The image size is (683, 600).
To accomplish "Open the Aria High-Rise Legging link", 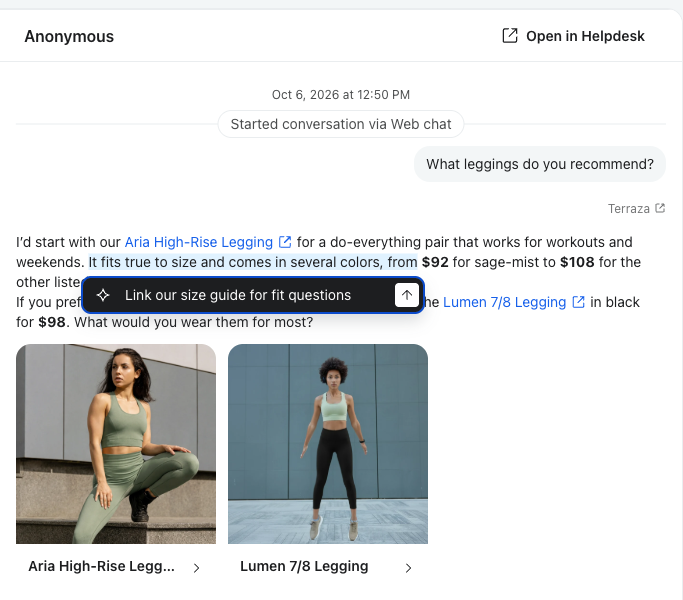I will 199,242.
